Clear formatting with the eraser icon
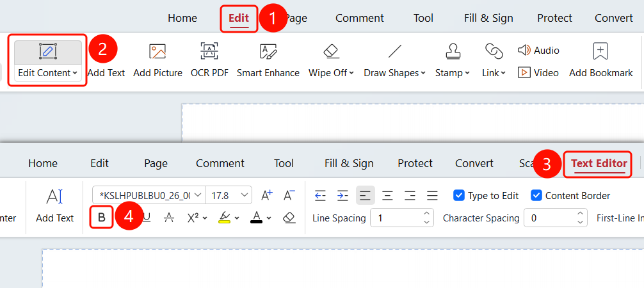This screenshot has height=288, width=644. [289, 218]
